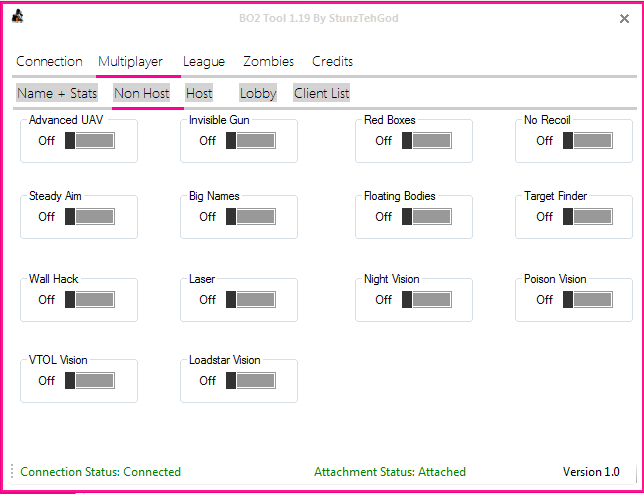
Task: Toggle Red Boxes on
Action: (426, 141)
